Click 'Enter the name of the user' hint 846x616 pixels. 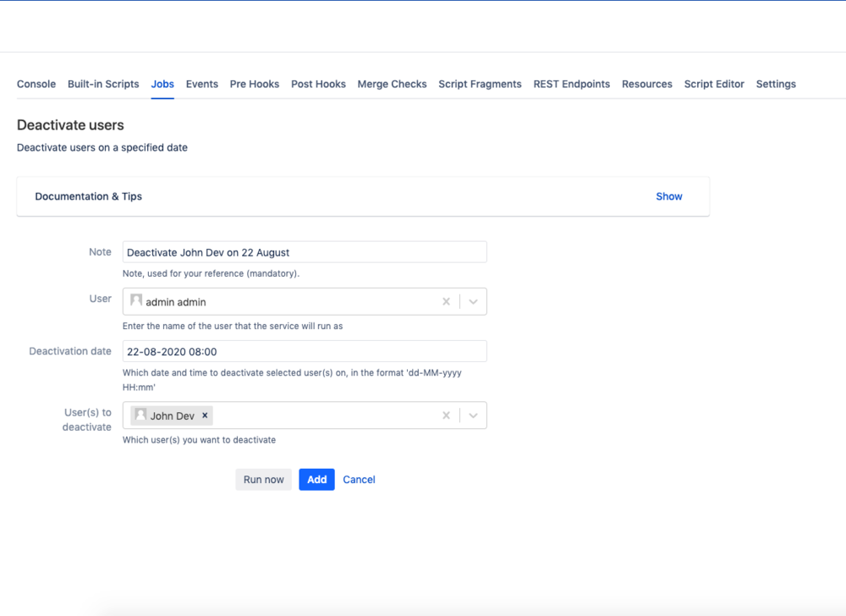233,327
